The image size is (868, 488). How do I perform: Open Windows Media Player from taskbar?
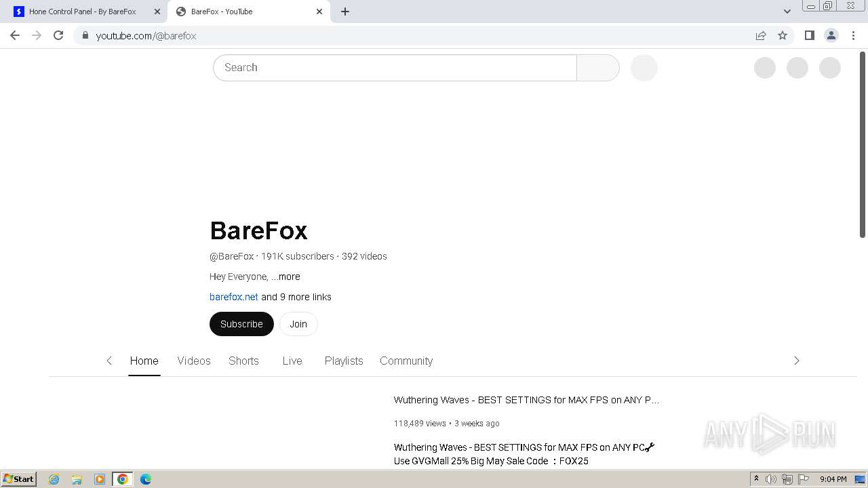tap(100, 479)
